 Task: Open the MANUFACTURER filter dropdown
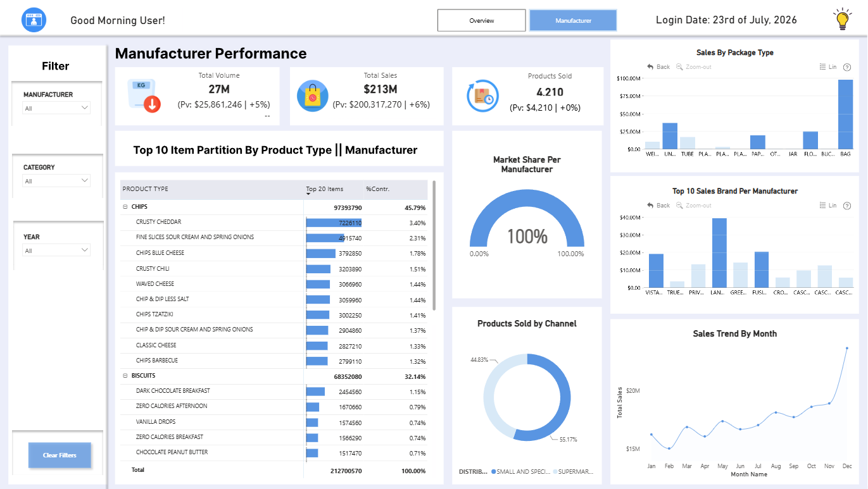[x=57, y=108]
